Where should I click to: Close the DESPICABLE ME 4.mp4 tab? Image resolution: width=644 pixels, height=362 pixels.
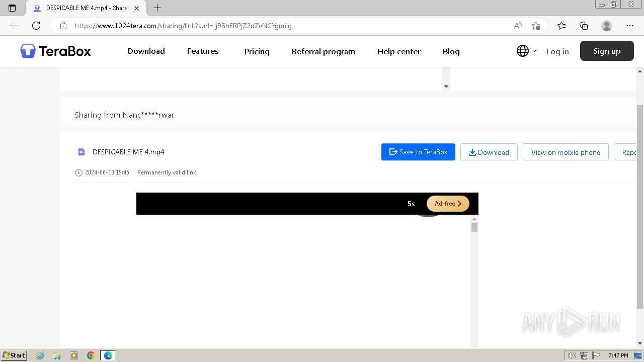point(136,8)
